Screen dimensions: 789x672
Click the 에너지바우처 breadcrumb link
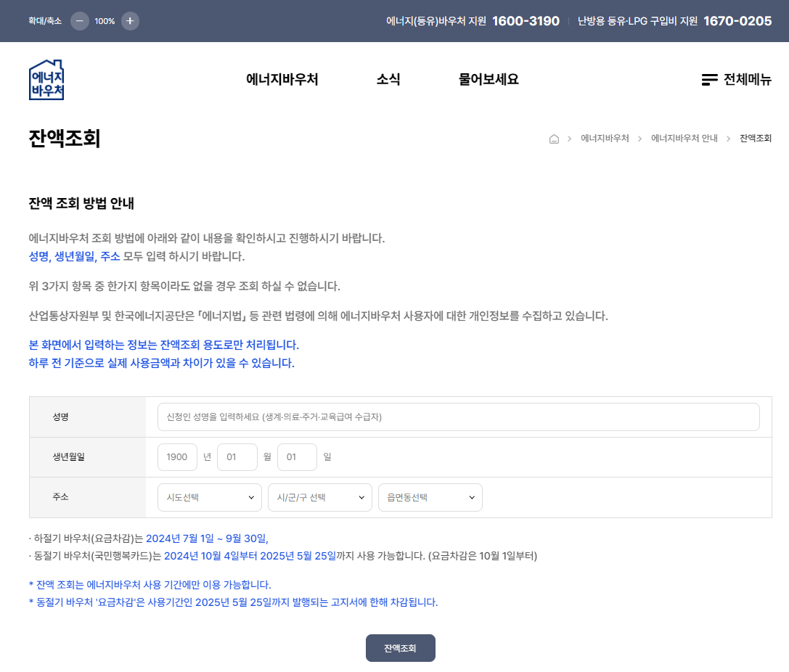click(605, 138)
